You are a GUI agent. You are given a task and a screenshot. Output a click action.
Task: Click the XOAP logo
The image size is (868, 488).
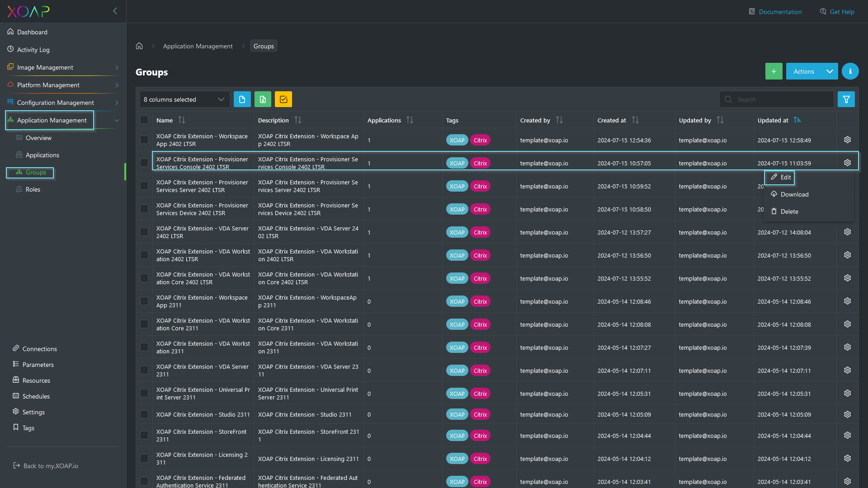point(28,11)
